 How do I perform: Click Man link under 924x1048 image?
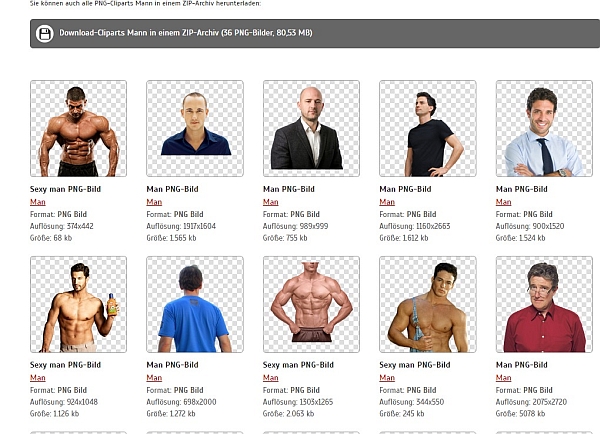pos(38,378)
